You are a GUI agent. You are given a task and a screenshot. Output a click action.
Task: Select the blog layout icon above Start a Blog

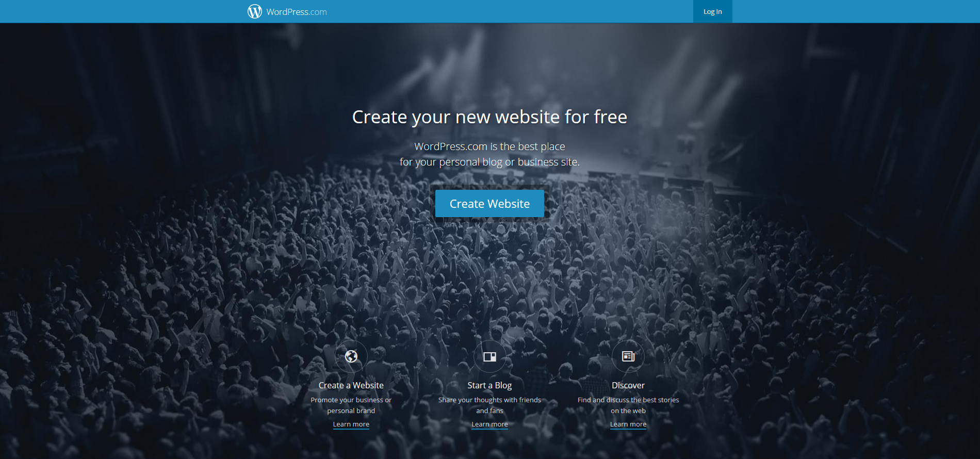489,356
